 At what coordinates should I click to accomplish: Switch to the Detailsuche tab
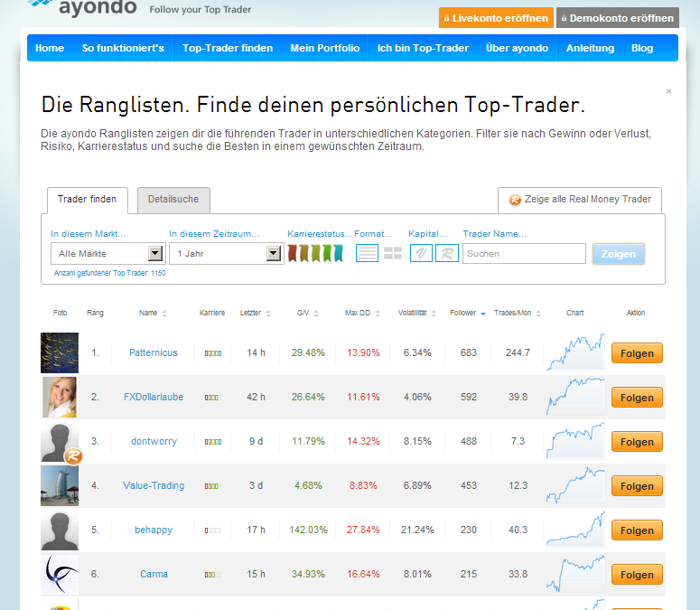[x=173, y=199]
